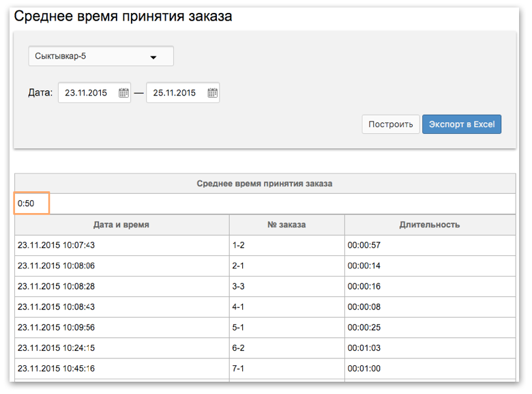The height and width of the screenshot is (394, 532).
Task: Select duration value 00:01:03
Action: pyautogui.click(x=364, y=348)
